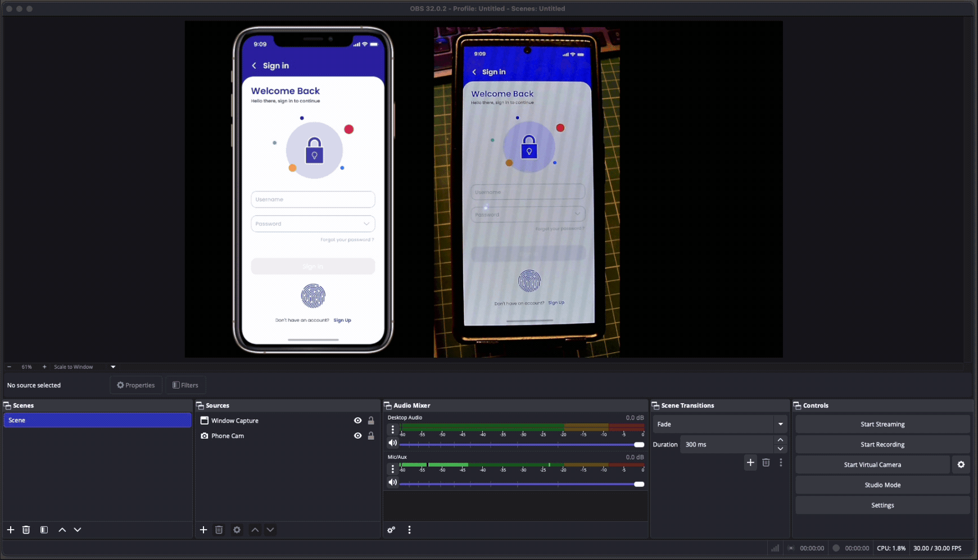
Task: Open scene filters icon in Scenes toolbar
Action: coord(44,530)
